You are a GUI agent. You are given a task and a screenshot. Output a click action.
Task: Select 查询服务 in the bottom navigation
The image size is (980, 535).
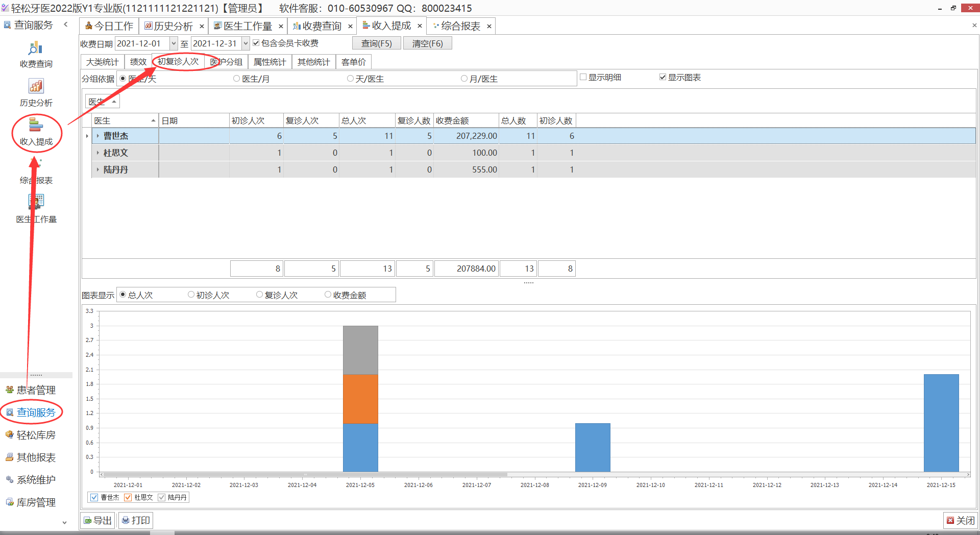pyautogui.click(x=36, y=412)
